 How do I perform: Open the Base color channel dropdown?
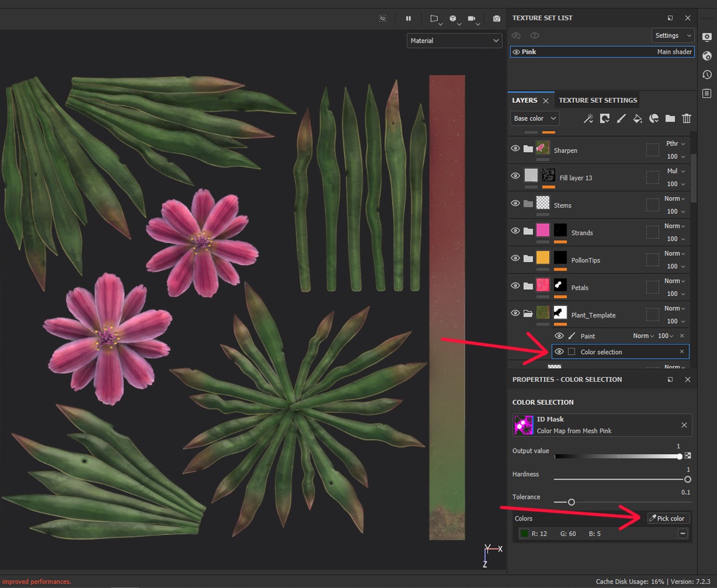[534, 119]
